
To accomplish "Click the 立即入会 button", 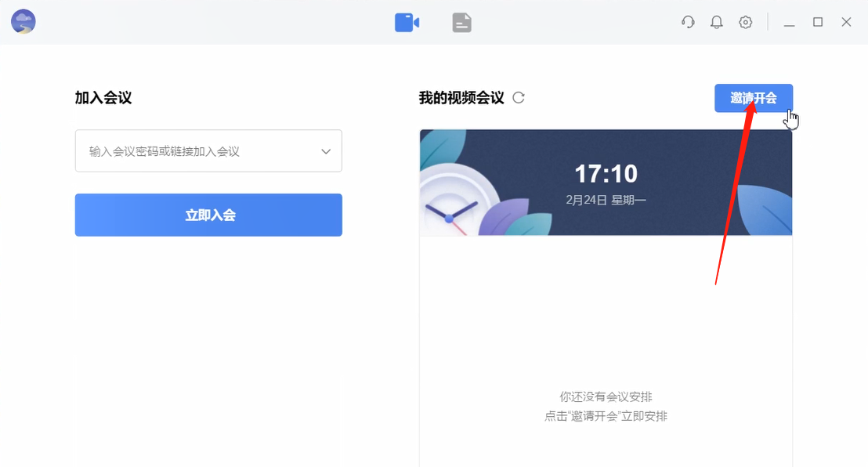I will 208,214.
